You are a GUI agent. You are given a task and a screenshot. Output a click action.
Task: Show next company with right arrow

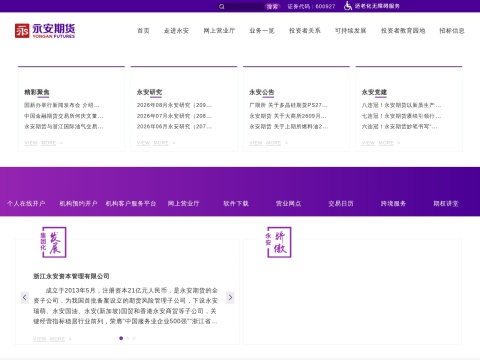click(230, 297)
